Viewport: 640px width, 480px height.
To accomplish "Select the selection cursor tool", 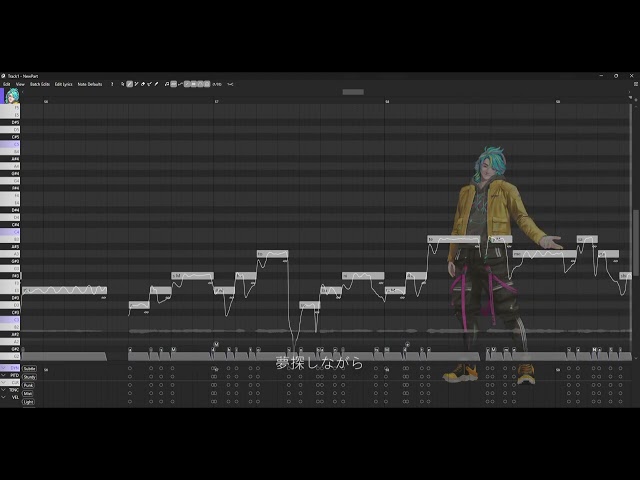I will click(122, 84).
